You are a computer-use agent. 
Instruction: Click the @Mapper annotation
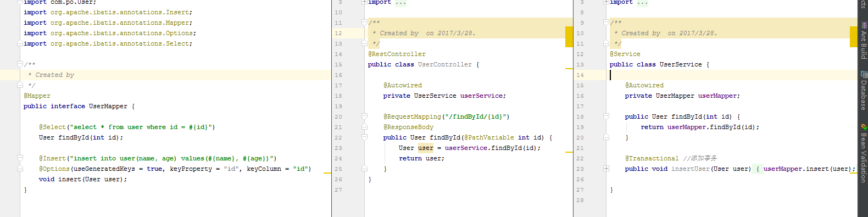[x=37, y=96]
